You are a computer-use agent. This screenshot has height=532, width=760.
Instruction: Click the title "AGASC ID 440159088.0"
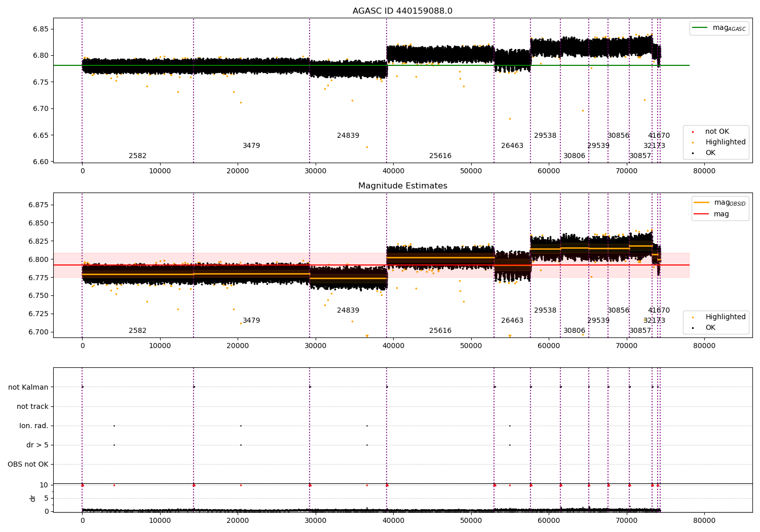coord(402,11)
